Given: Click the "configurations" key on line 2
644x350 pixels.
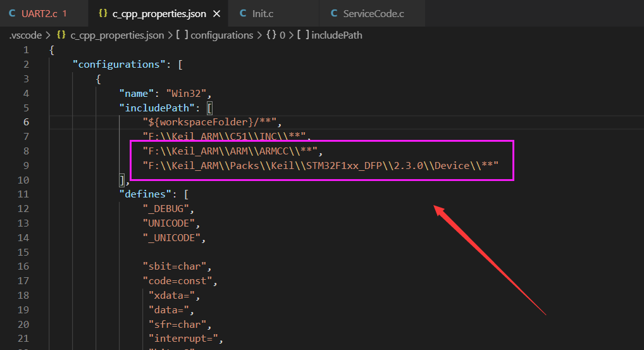Looking at the screenshot, I should pos(119,65).
